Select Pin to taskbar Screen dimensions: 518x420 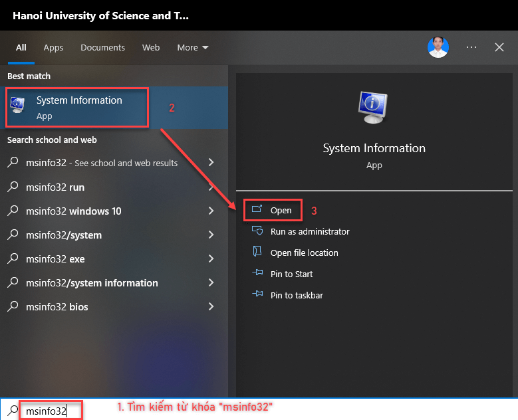pyautogui.click(x=297, y=295)
